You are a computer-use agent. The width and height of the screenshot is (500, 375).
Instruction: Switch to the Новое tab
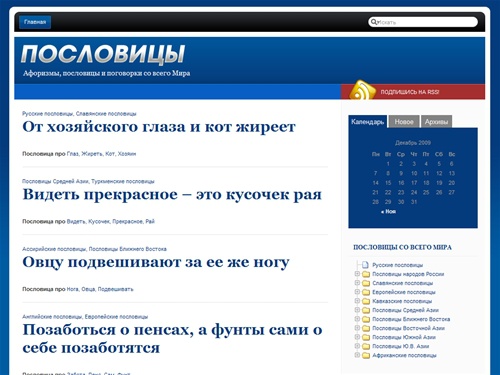404,122
